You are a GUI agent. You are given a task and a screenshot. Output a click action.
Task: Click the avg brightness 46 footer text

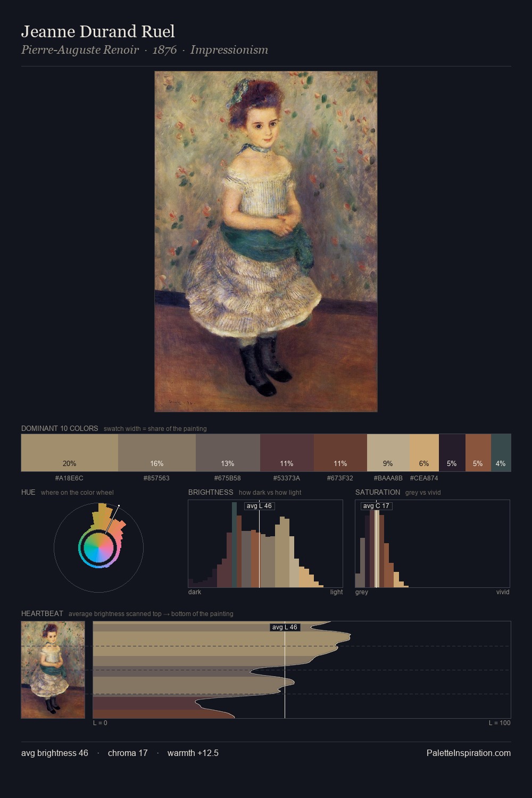(55, 753)
